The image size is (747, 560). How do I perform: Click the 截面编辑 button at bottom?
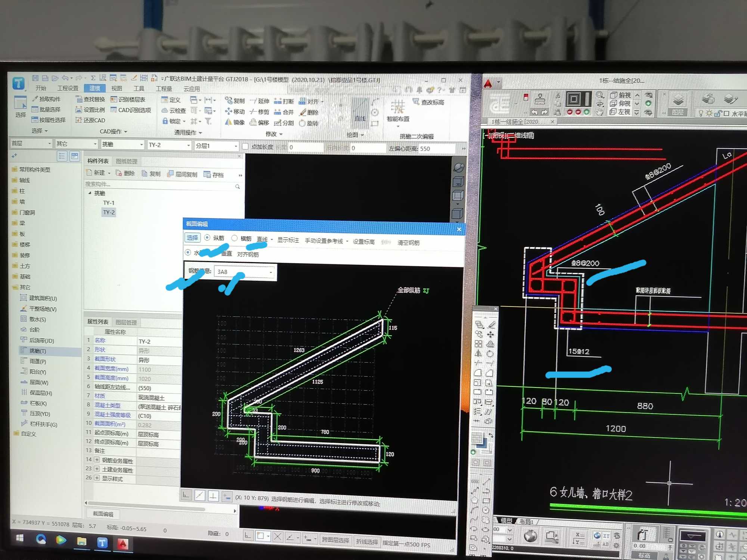click(103, 514)
